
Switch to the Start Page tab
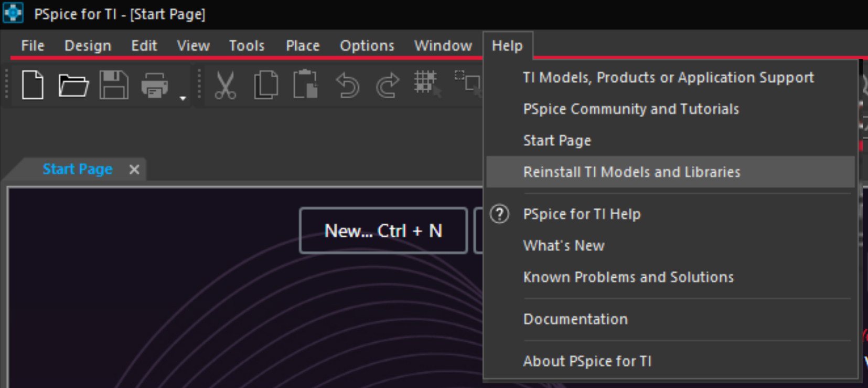pyautogui.click(x=78, y=169)
